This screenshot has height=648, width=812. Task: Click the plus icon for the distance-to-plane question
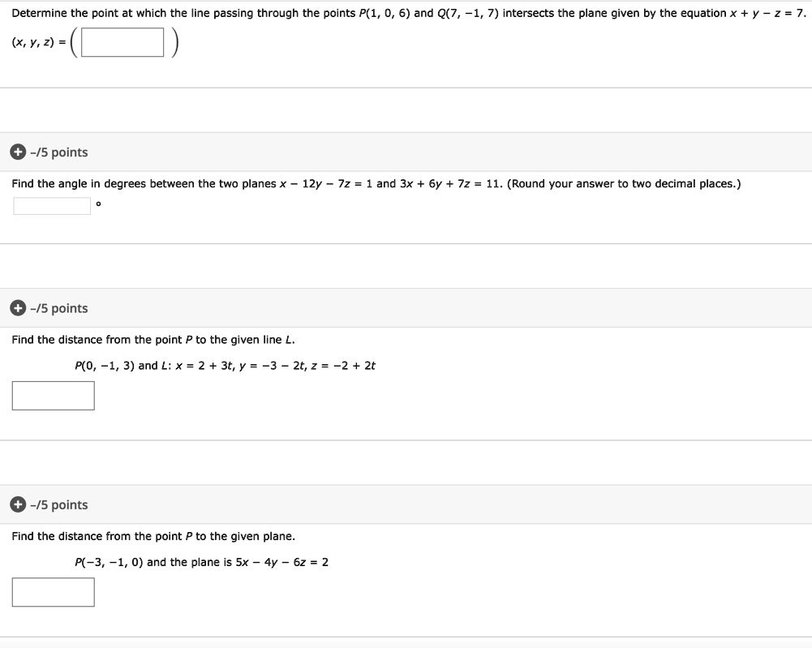17,504
